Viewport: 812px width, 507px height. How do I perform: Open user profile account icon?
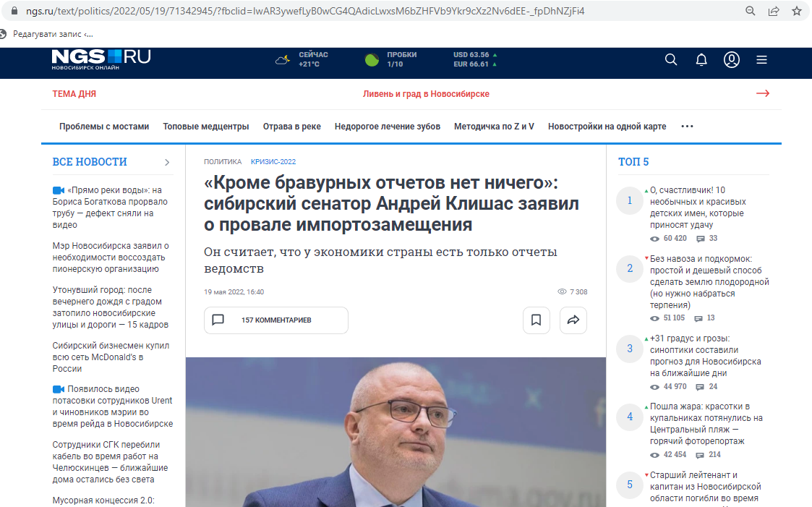coord(732,60)
